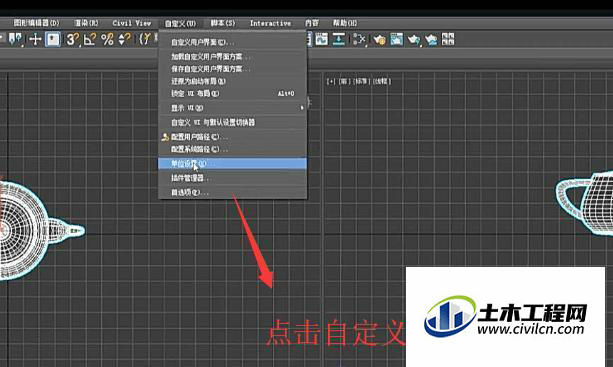The width and height of the screenshot is (613, 367).
Task: Toggle the Angle Snap button
Action: pos(90,39)
